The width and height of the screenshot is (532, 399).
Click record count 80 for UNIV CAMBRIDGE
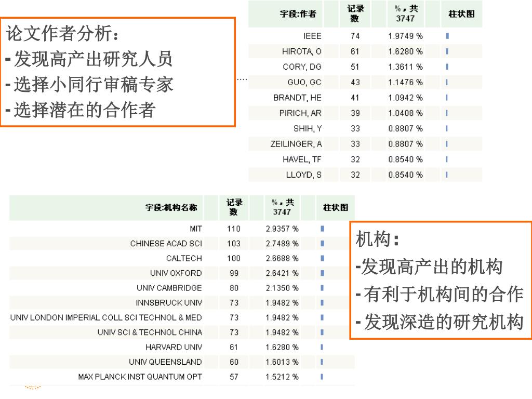click(234, 288)
